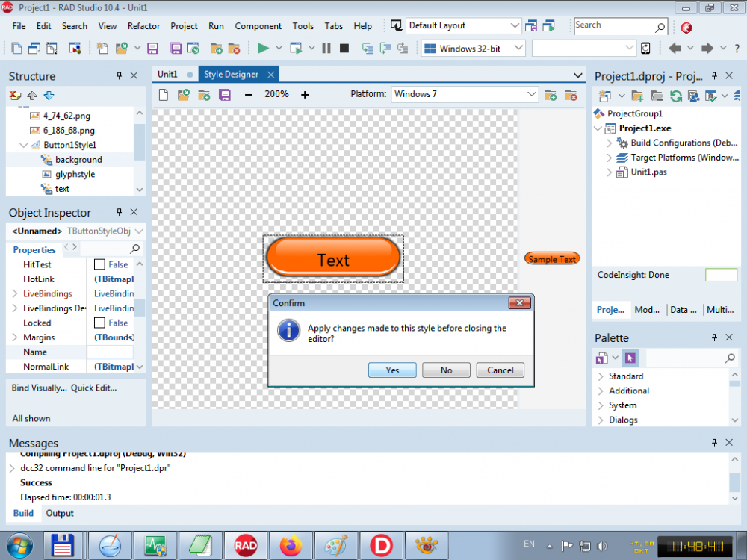This screenshot has height=560, width=747.
Task: Click No in the Confirm dialog
Action: click(446, 370)
